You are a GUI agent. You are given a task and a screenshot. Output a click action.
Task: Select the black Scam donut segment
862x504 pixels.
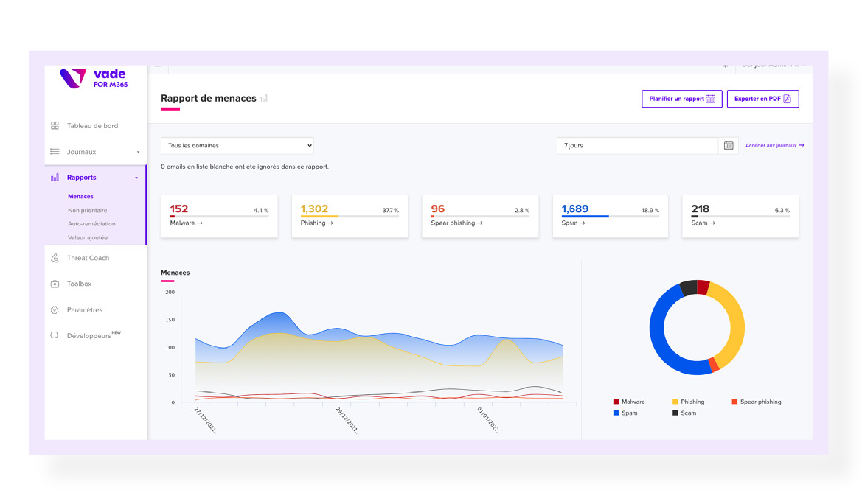pyautogui.click(x=689, y=287)
